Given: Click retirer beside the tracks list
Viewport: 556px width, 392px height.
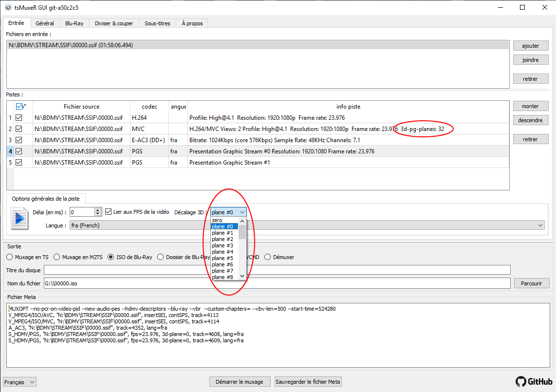Looking at the screenshot, I should 531,139.
